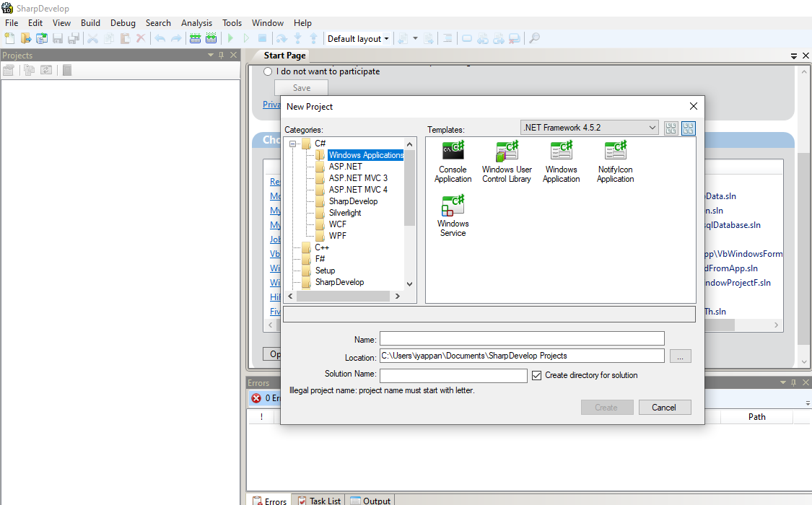This screenshot has height=505, width=812.
Task: Click the Save toolbar icon
Action: pyautogui.click(x=58, y=38)
